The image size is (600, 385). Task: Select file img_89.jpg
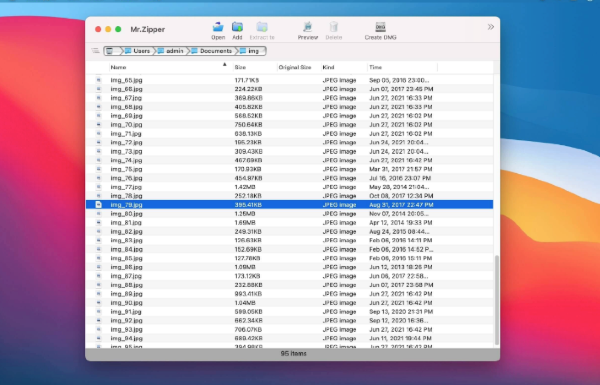[x=289, y=294]
